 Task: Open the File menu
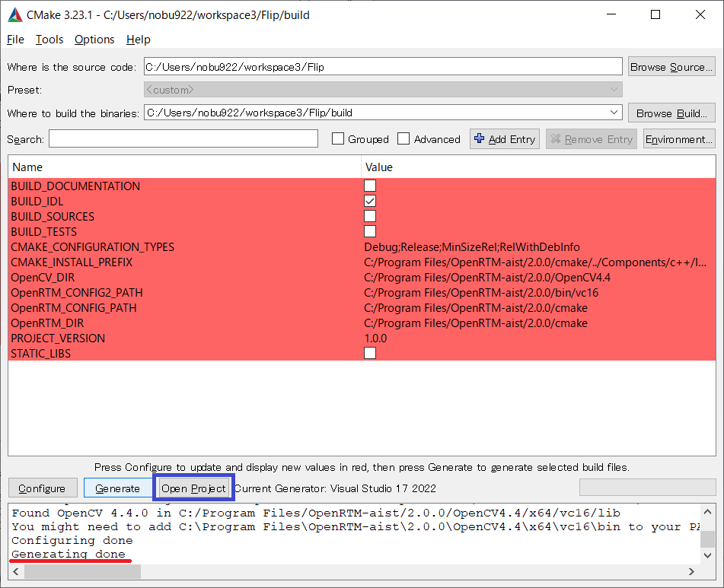pos(15,40)
